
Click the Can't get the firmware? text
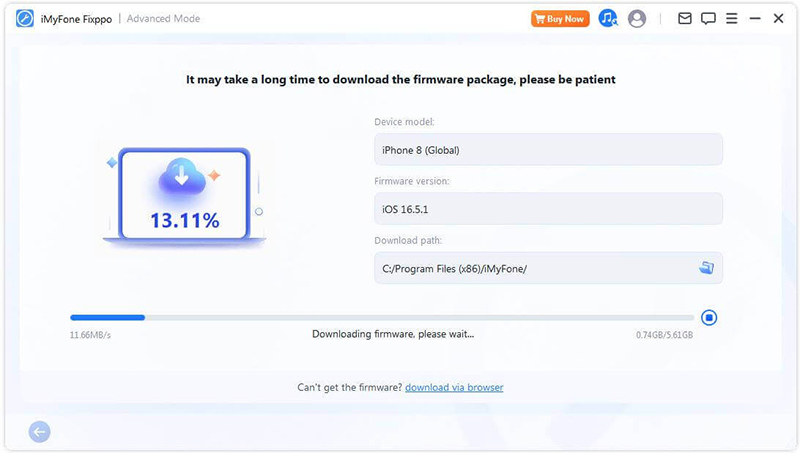tap(350, 387)
